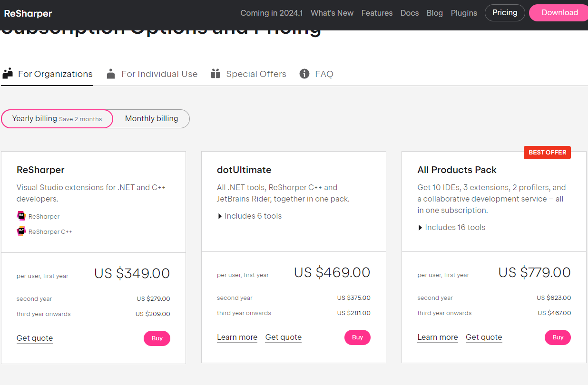Select Yearly billing option
This screenshot has width=588, height=385.
point(57,119)
